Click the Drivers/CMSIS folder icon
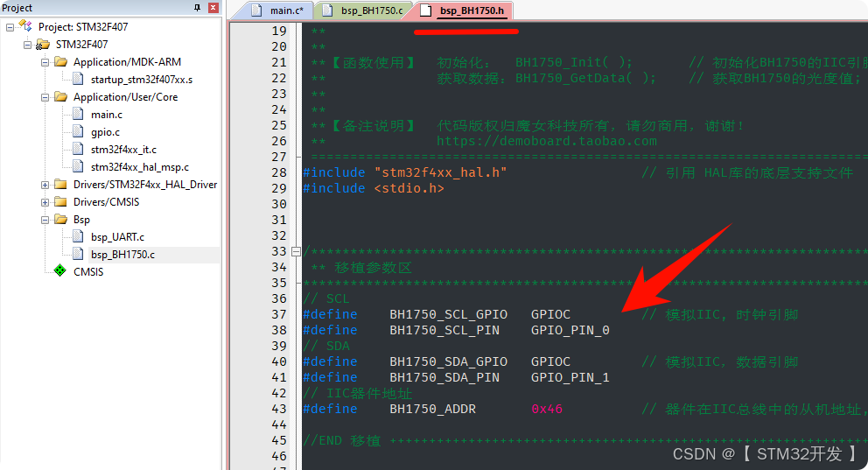This screenshot has width=868, height=470. click(x=61, y=202)
